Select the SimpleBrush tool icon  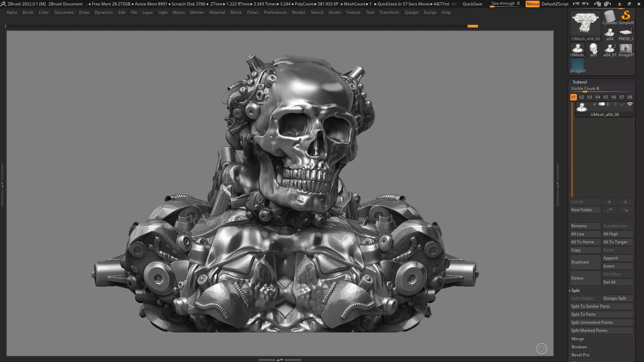click(x=626, y=17)
